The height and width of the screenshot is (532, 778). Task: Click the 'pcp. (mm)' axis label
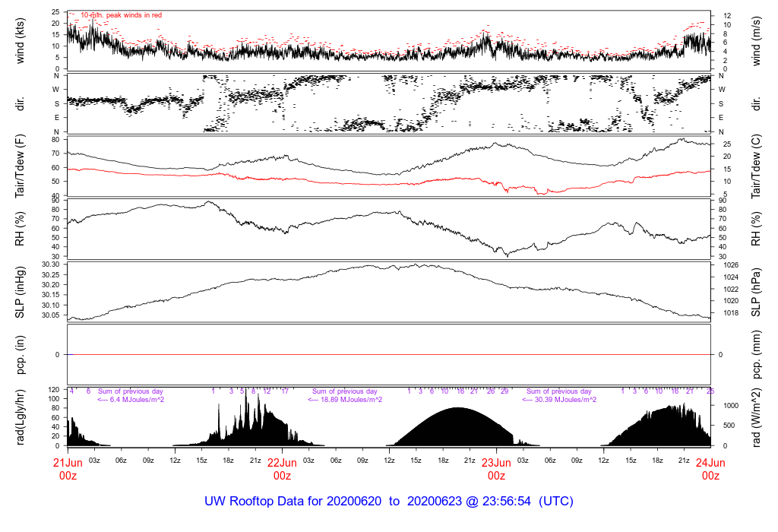756,354
